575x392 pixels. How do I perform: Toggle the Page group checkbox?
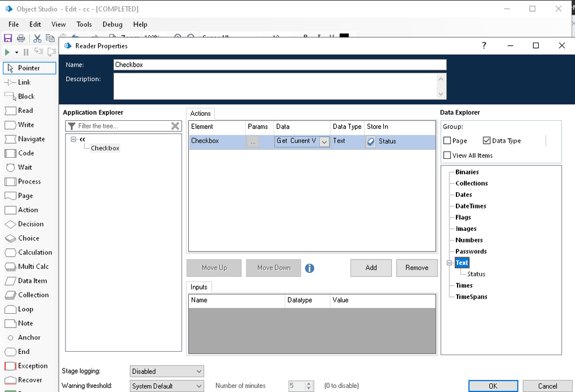click(x=447, y=140)
